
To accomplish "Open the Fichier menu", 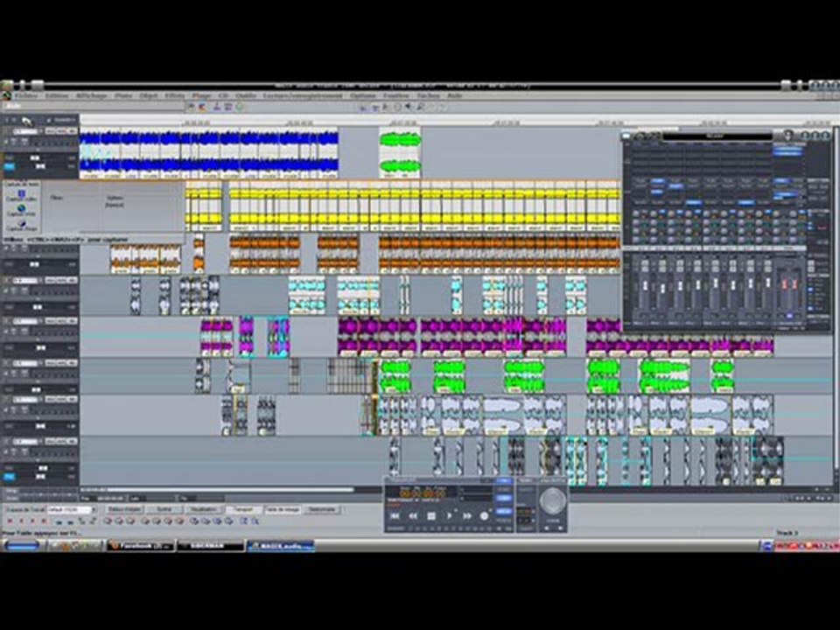I will point(25,96).
